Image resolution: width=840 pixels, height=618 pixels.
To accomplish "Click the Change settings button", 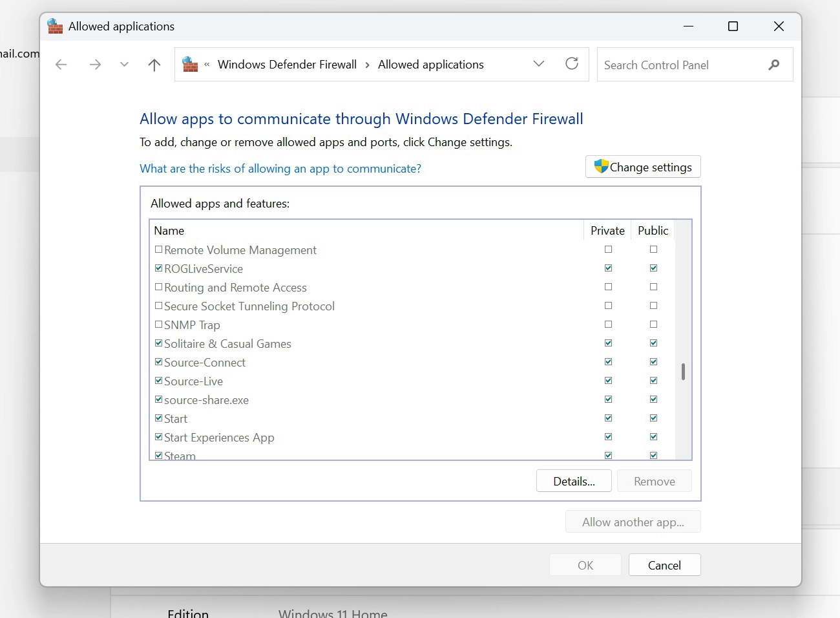I will [x=643, y=167].
